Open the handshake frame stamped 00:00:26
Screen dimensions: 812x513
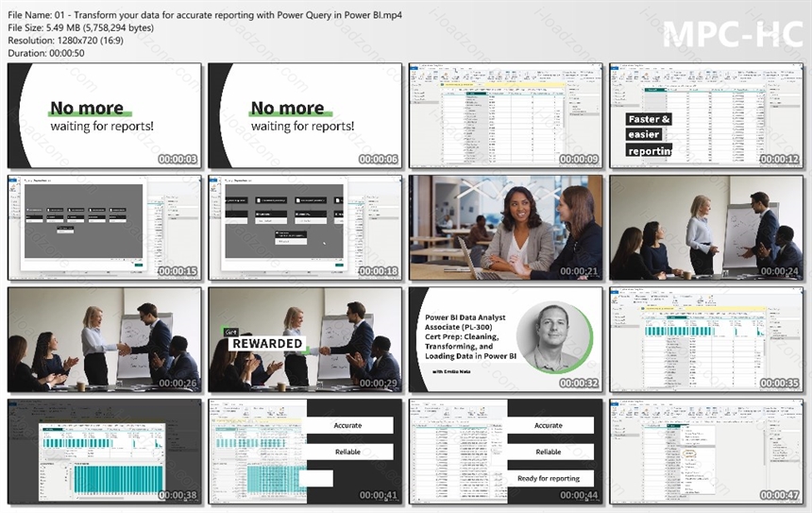click(104, 339)
